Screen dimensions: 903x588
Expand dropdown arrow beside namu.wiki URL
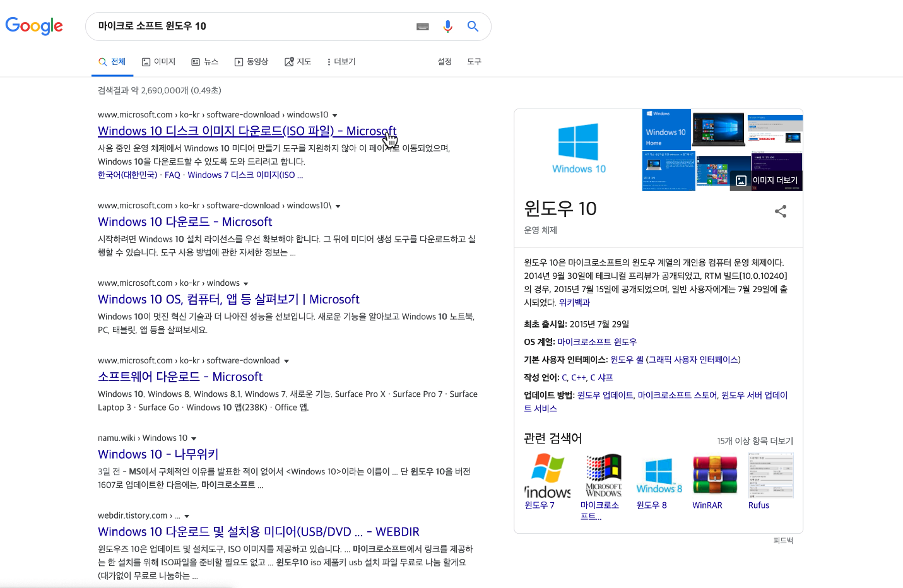point(194,439)
